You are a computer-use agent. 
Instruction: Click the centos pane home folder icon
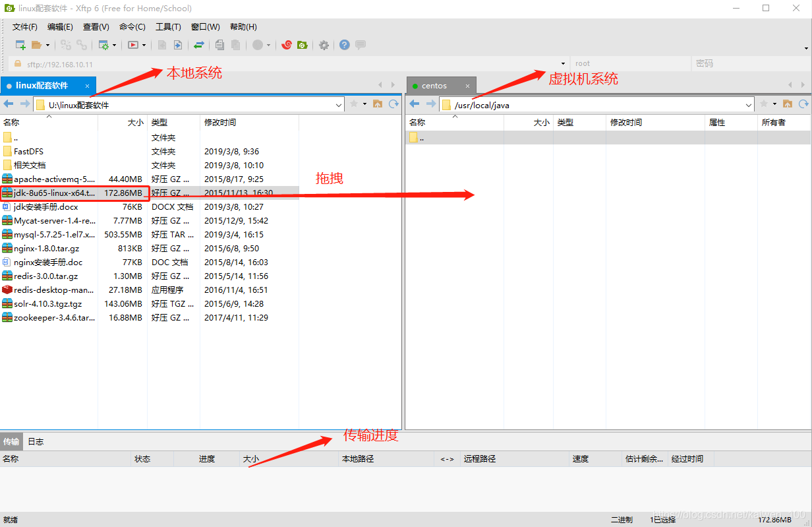click(x=788, y=104)
